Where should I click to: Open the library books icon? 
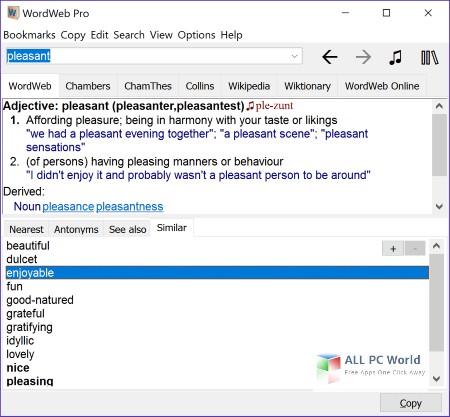pyautogui.click(x=429, y=57)
